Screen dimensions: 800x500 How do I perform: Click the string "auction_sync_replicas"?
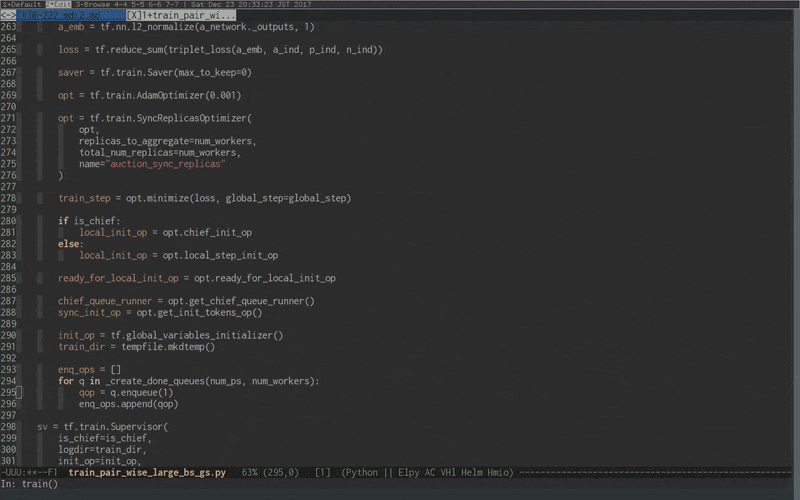tap(167, 164)
